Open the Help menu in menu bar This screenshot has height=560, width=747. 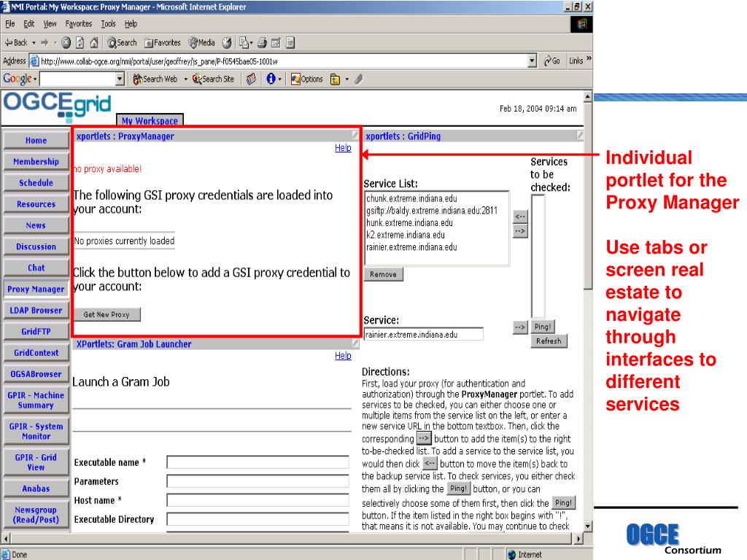131,24
